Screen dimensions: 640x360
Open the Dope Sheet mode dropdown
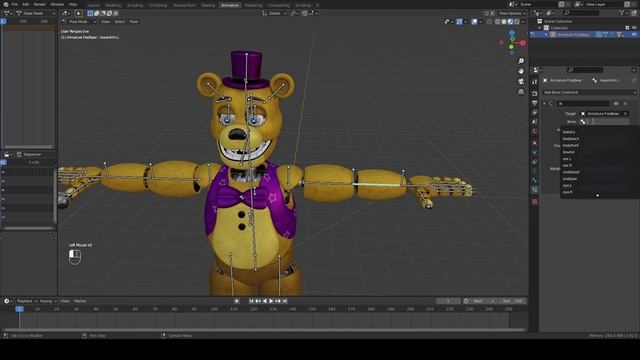point(35,13)
